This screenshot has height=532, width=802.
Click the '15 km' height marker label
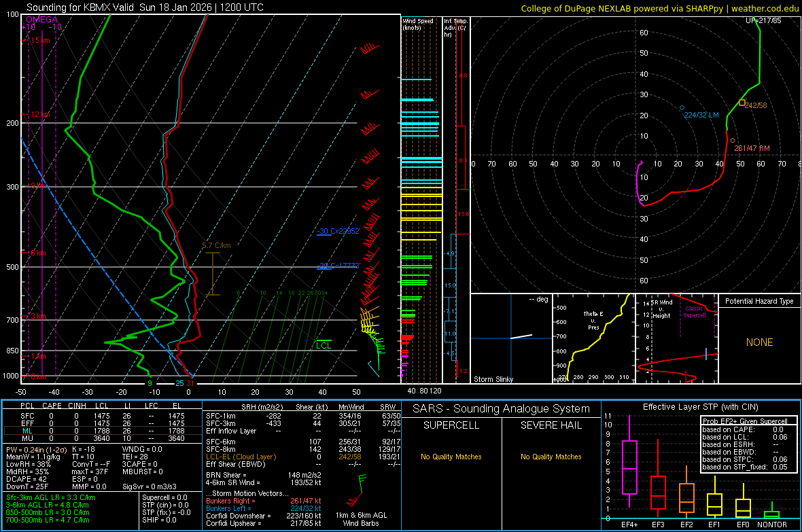coord(40,40)
